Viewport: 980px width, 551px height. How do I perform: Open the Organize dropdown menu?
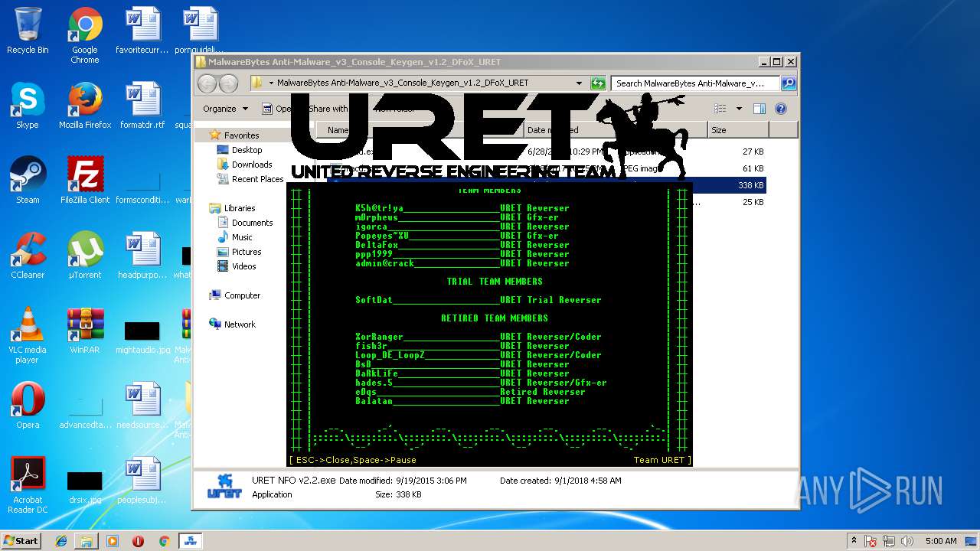pos(225,109)
